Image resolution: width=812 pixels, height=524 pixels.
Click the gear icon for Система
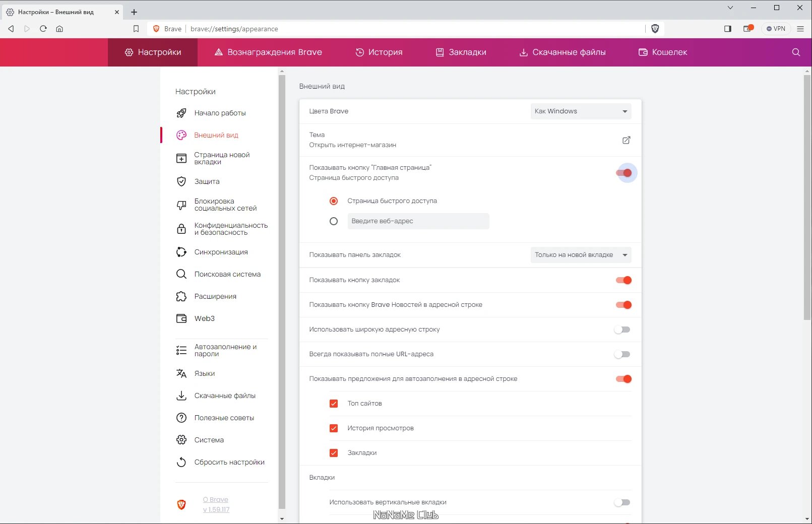[x=181, y=440]
